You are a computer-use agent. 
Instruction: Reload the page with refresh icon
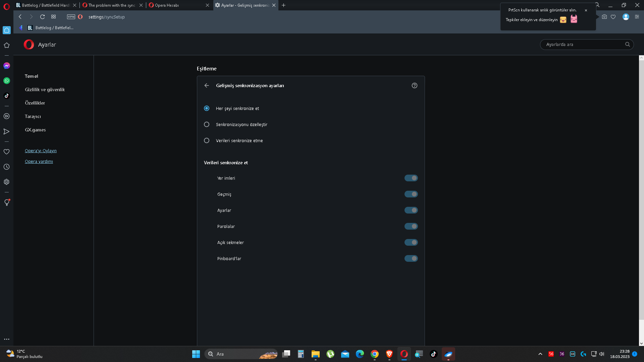pyautogui.click(x=43, y=17)
